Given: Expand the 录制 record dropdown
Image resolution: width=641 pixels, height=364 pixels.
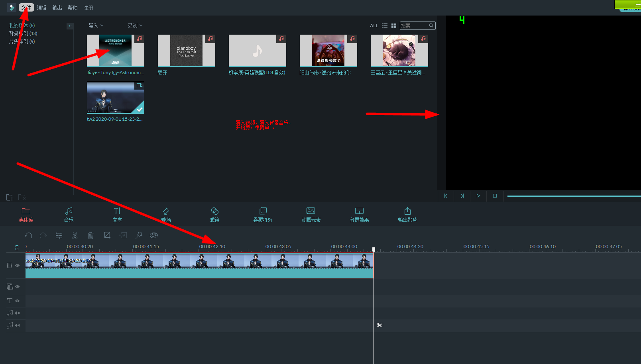Looking at the screenshot, I should point(135,25).
